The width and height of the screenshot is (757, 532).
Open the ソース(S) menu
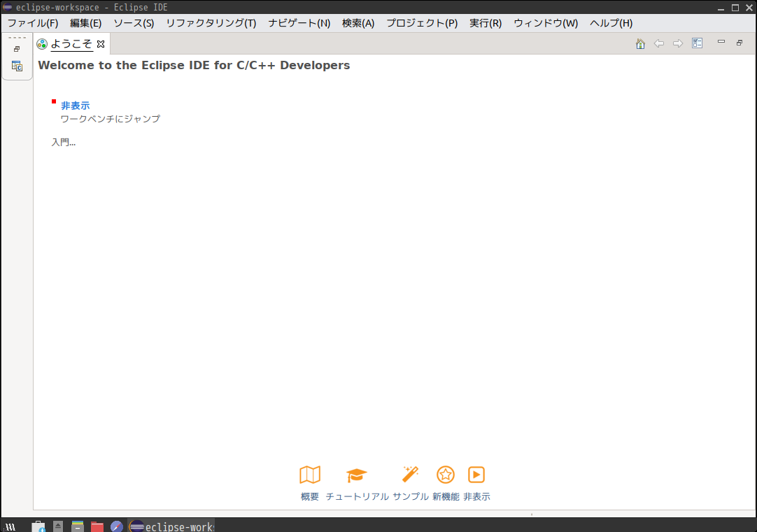click(134, 23)
